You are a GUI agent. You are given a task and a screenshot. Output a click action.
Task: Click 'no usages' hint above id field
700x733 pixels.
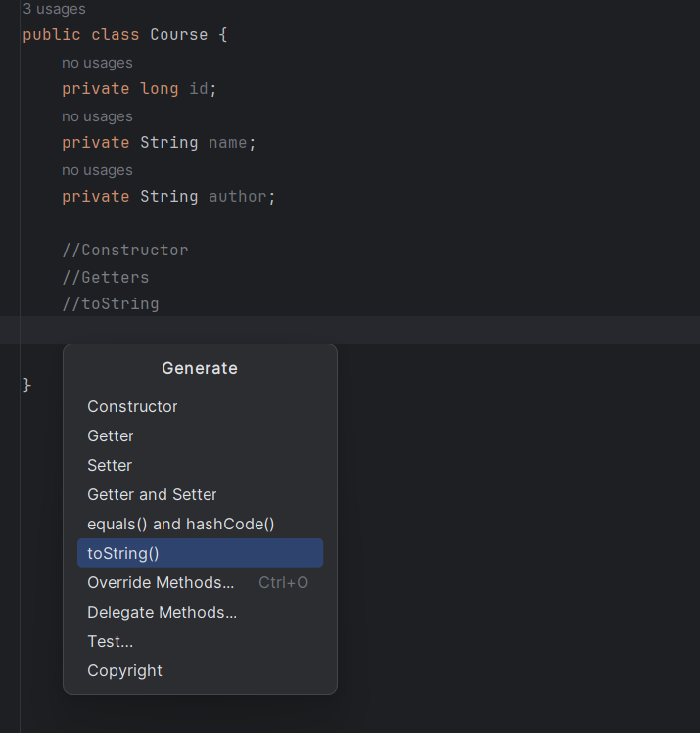[97, 63]
